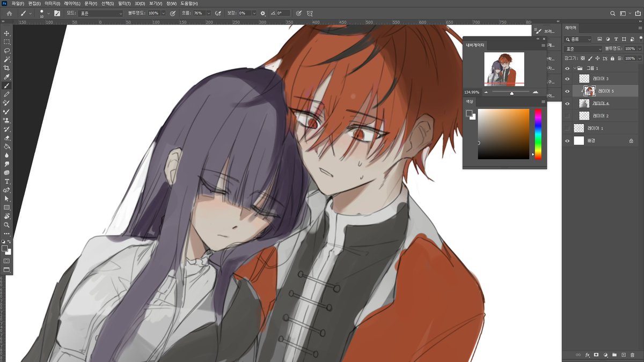This screenshot has width=644, height=362.
Task: Click the search magnifier in top right
Action: tap(613, 13)
